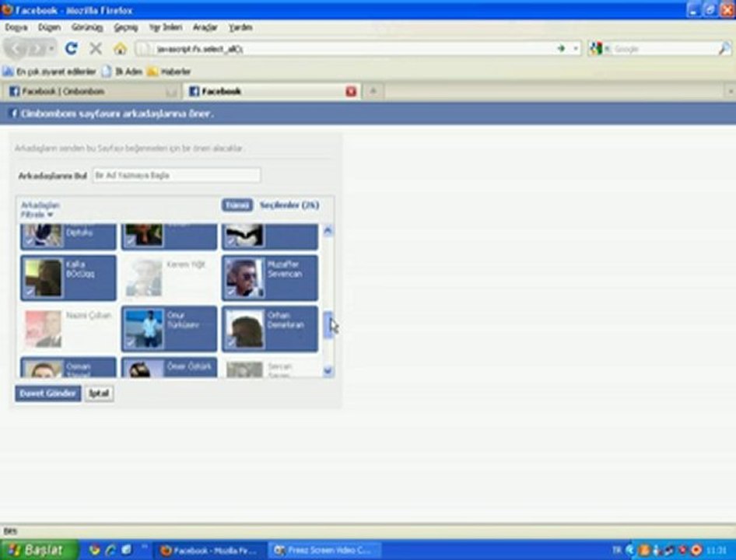This screenshot has width=736, height=560.
Task: Open the back/forward history dropdown arrow
Action: tap(51, 48)
